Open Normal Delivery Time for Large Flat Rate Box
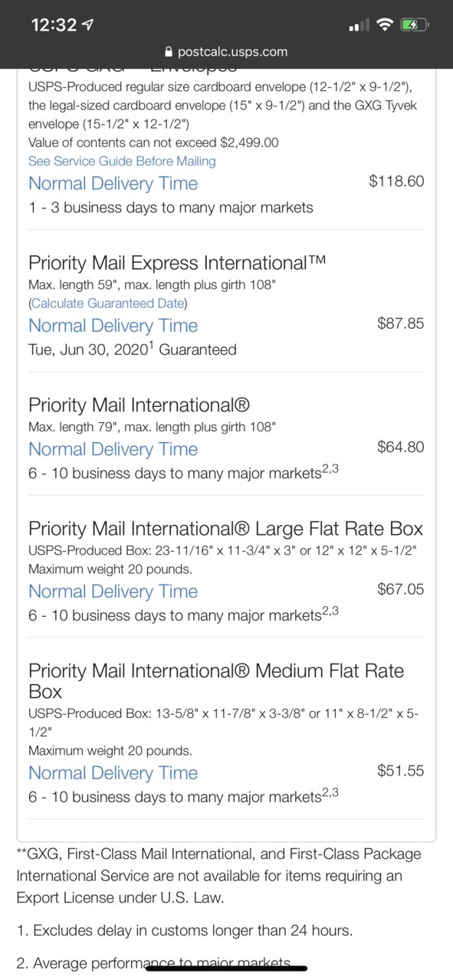This screenshot has height=980, width=453. coord(113,592)
